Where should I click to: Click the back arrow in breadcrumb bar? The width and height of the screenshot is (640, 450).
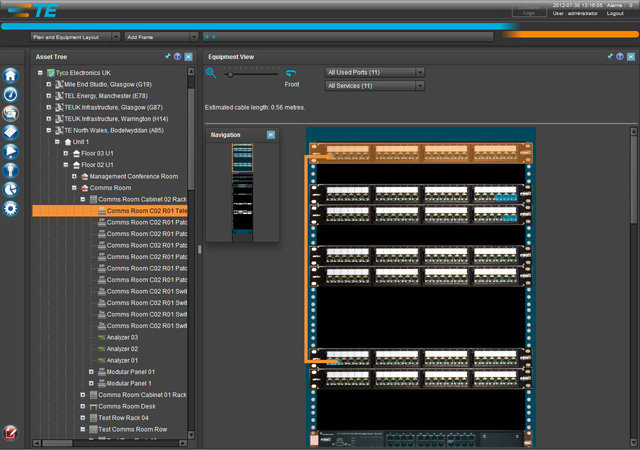[x=213, y=37]
